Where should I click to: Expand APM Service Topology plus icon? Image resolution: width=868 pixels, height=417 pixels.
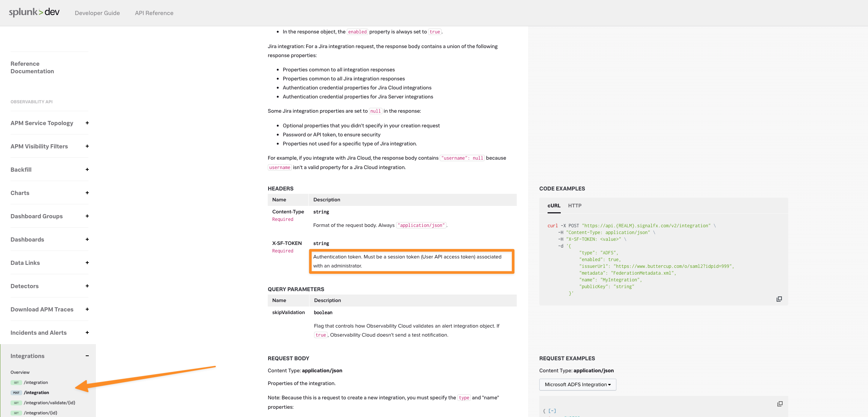(87, 123)
